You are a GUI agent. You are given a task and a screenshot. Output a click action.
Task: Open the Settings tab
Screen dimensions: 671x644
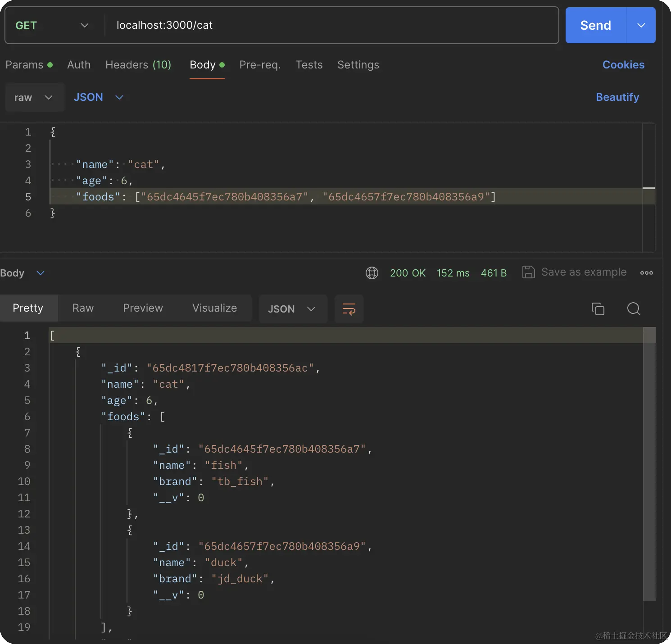(x=358, y=65)
